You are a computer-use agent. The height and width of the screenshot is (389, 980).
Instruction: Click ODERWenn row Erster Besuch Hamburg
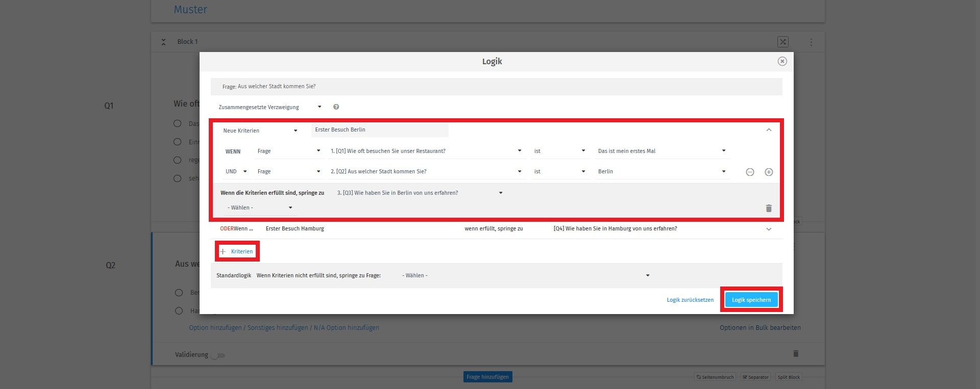(x=496, y=229)
